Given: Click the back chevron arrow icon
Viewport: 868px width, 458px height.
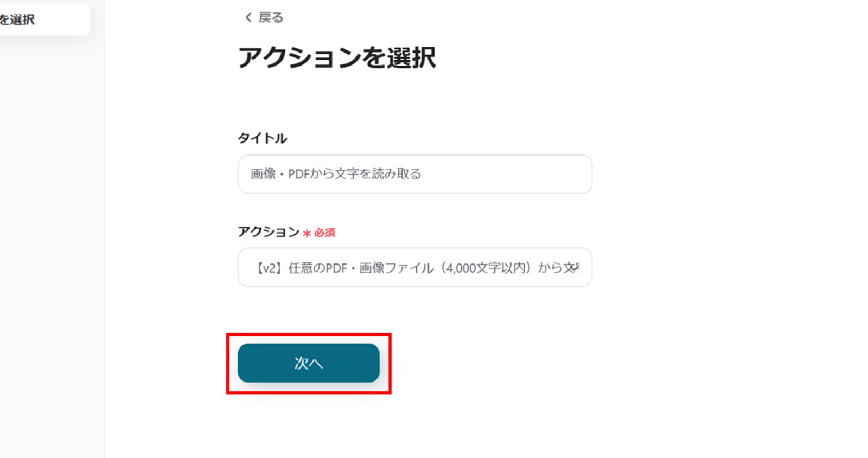Looking at the screenshot, I should (248, 17).
